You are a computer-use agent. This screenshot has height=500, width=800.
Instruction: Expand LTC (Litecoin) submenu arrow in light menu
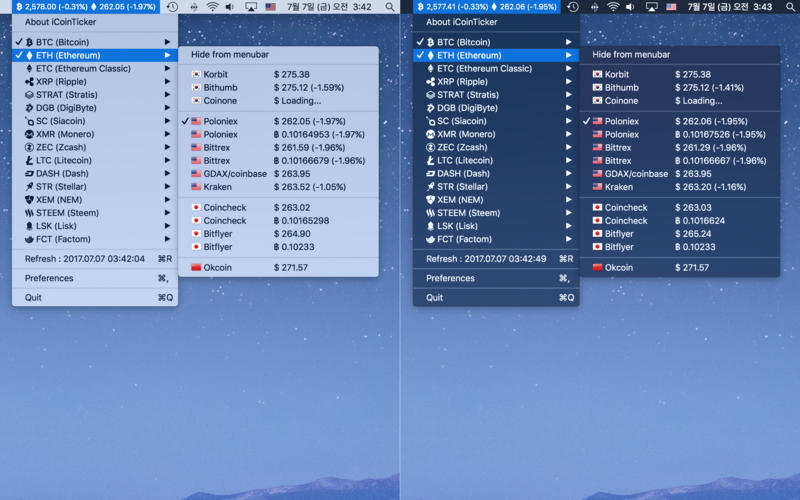tap(167, 160)
